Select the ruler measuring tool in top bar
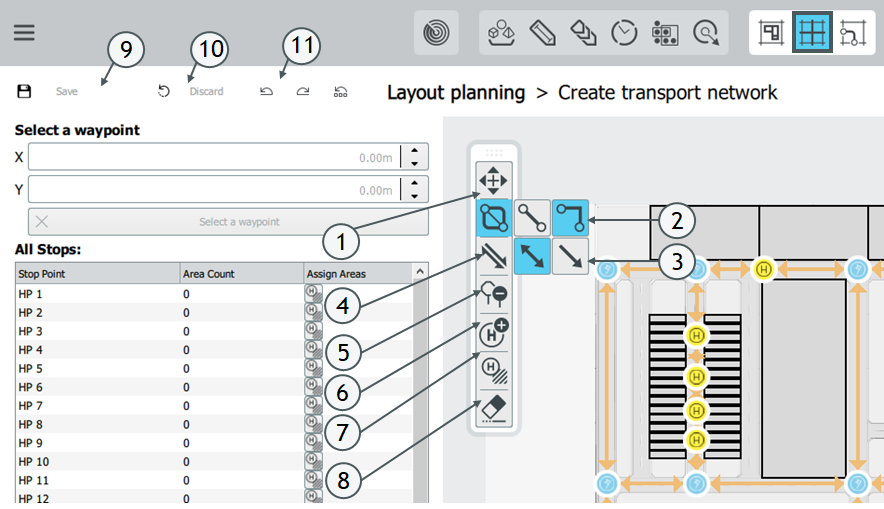Viewport: 884px width, 509px height. pyautogui.click(x=542, y=33)
